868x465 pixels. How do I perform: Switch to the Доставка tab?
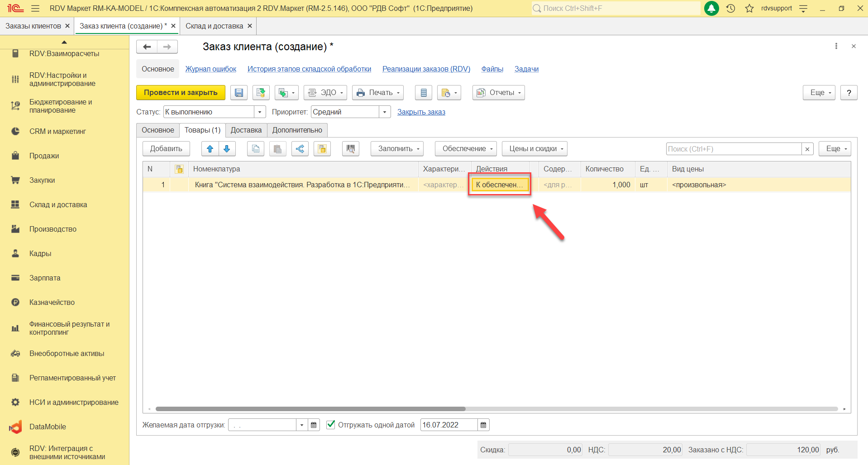point(246,130)
